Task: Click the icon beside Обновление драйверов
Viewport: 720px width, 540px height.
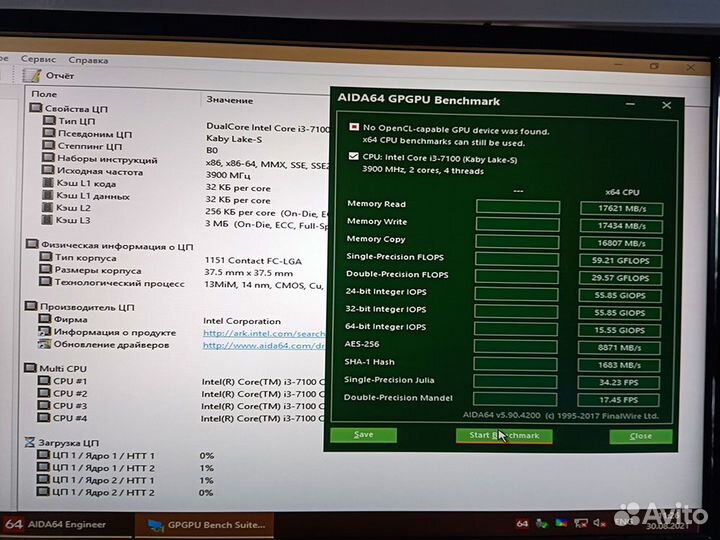Action: pyautogui.click(x=44, y=343)
